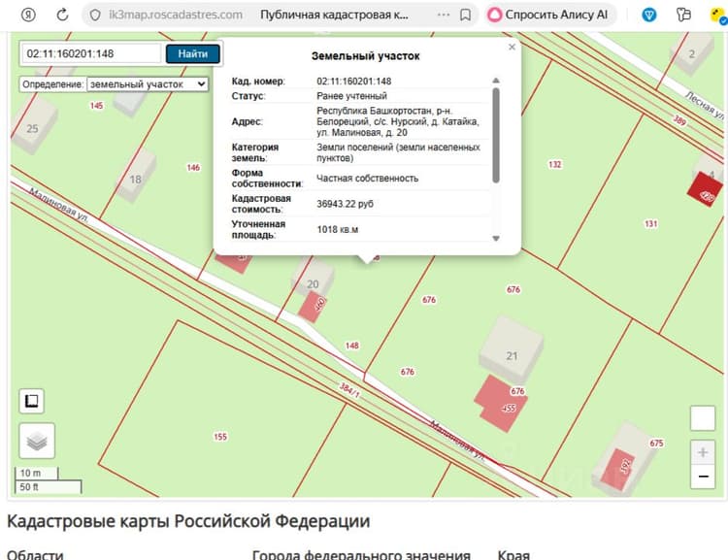Open three-dot page options menu
728x560 pixels.
[444, 15]
